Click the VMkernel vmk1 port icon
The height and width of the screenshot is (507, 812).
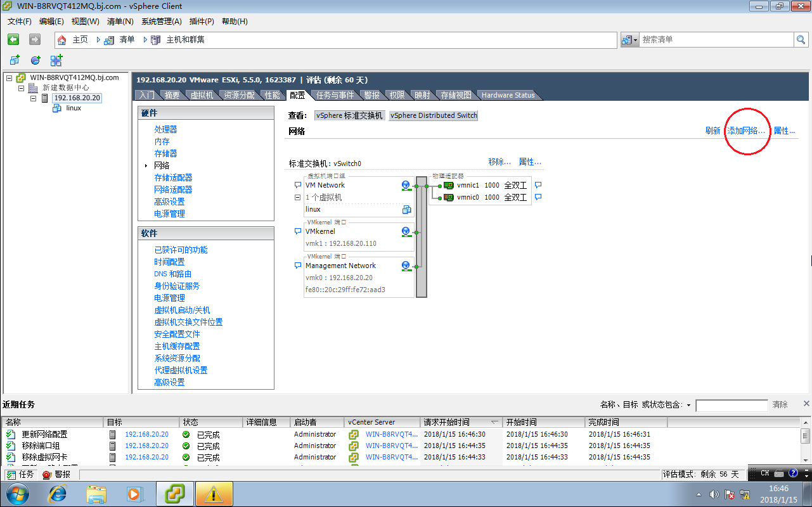click(x=406, y=232)
